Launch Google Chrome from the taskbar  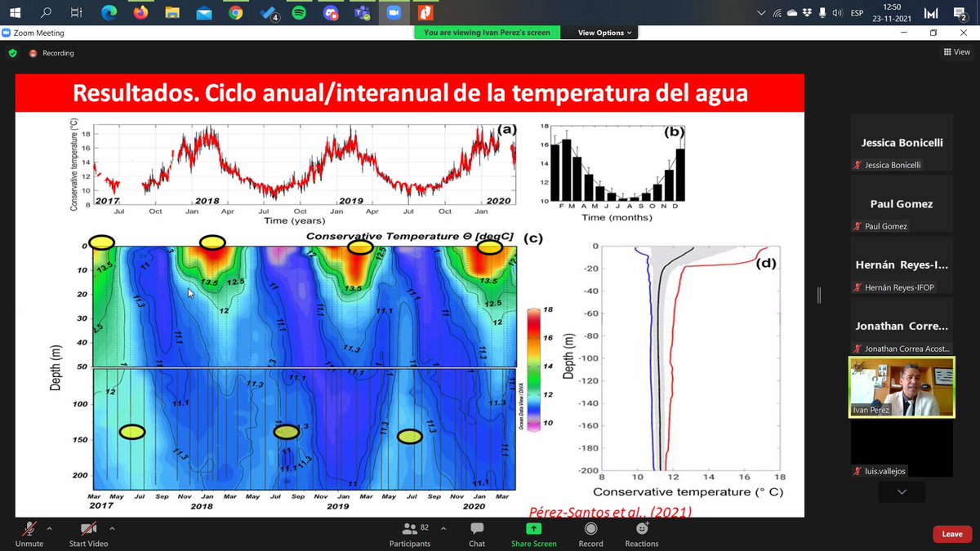point(235,13)
